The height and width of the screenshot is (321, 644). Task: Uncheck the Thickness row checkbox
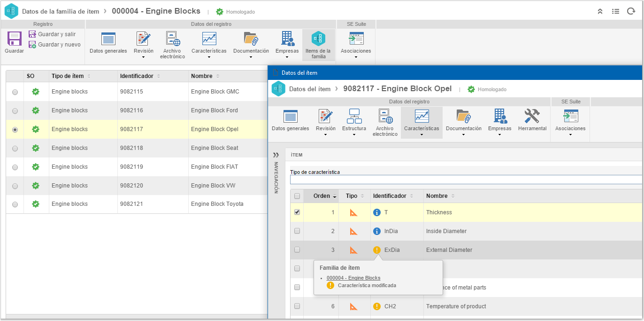pyautogui.click(x=297, y=212)
